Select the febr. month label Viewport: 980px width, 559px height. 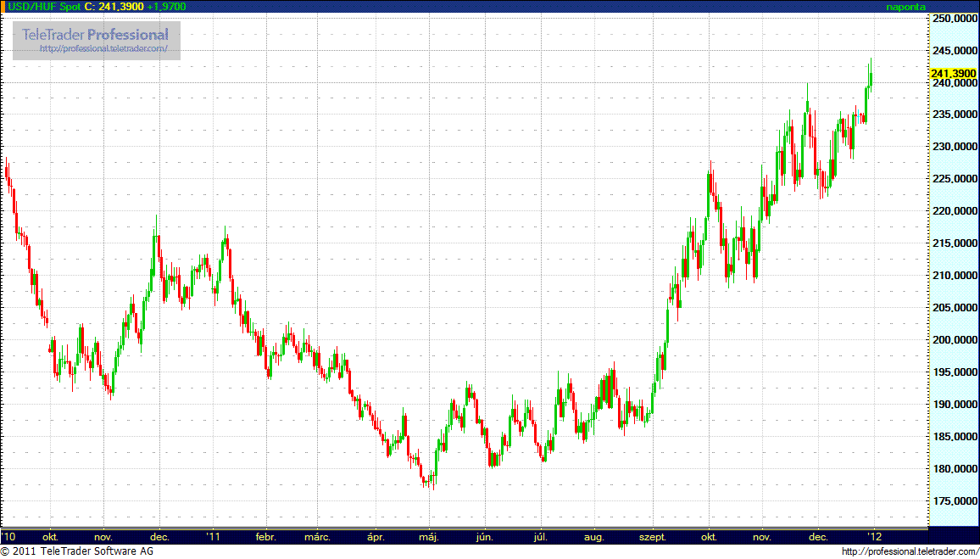(x=266, y=537)
